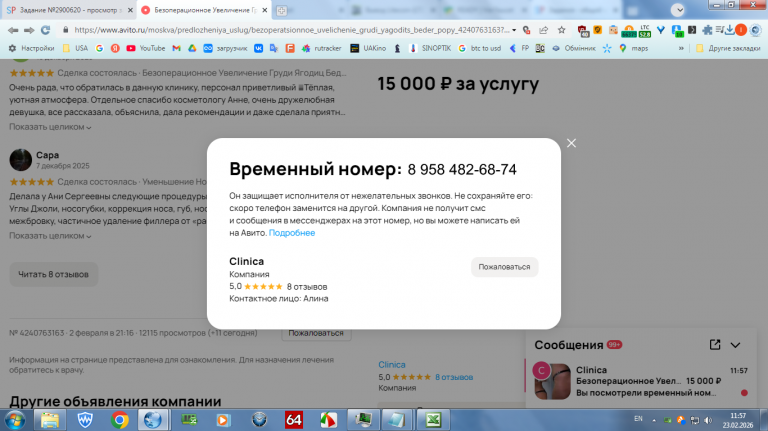Open the 'maps' bookmark
Image resolution: width=768 pixels, height=431 pixels.
pos(633,48)
